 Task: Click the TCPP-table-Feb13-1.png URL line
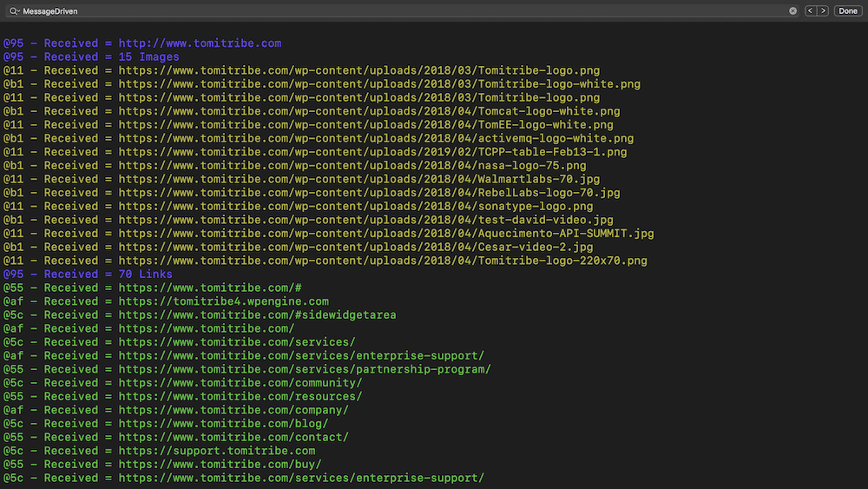click(315, 152)
